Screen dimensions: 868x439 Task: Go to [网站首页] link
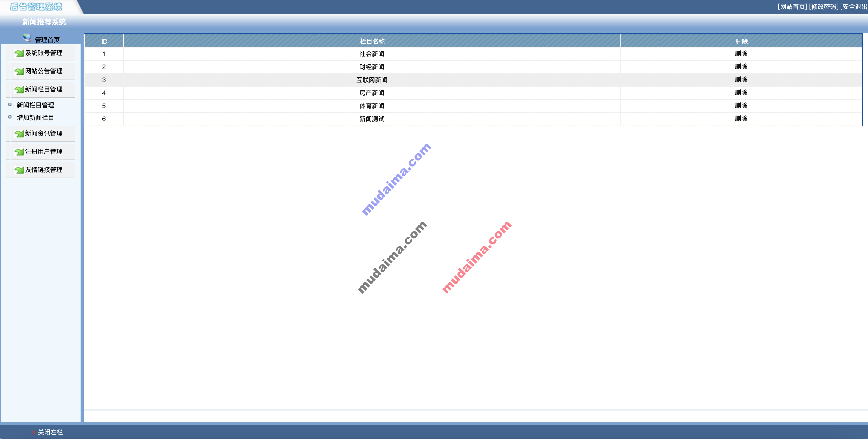(x=793, y=7)
